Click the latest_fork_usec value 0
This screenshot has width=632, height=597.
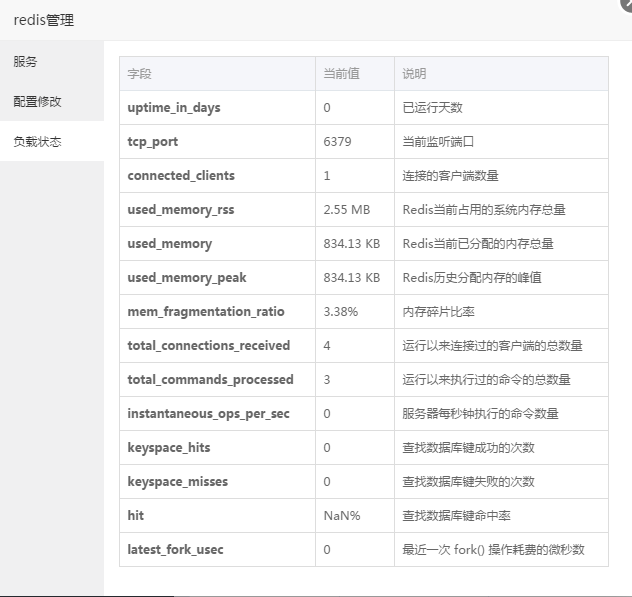pos(327,549)
